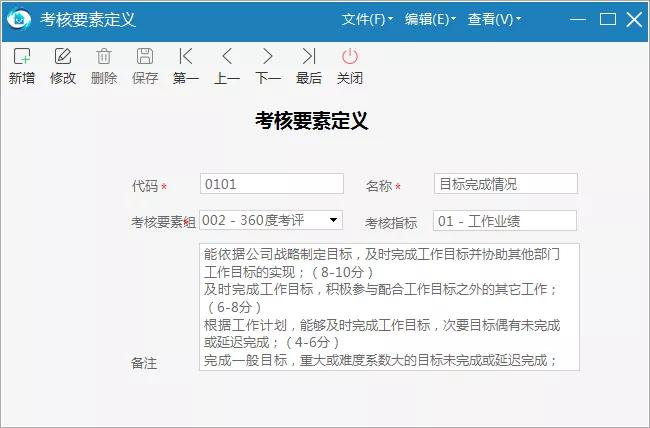
Task: Click the 新增 (add new) toolbar icon
Action: click(22, 56)
